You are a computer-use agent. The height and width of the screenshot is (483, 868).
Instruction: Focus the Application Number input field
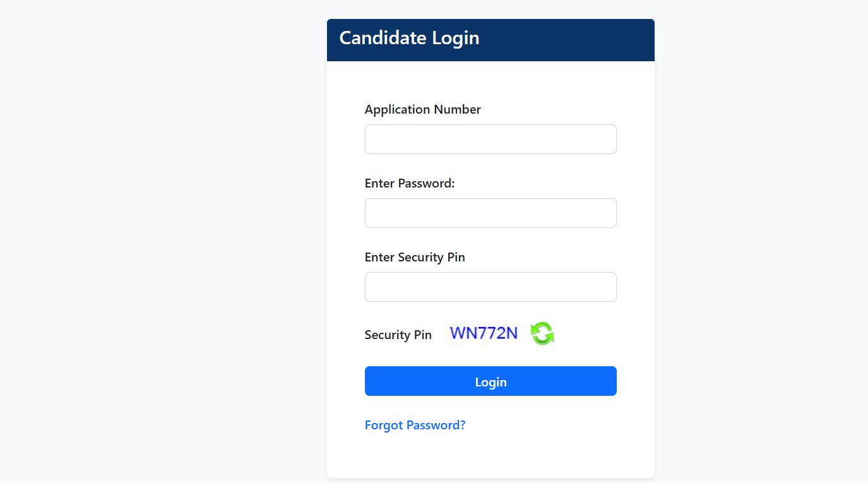[x=490, y=139]
